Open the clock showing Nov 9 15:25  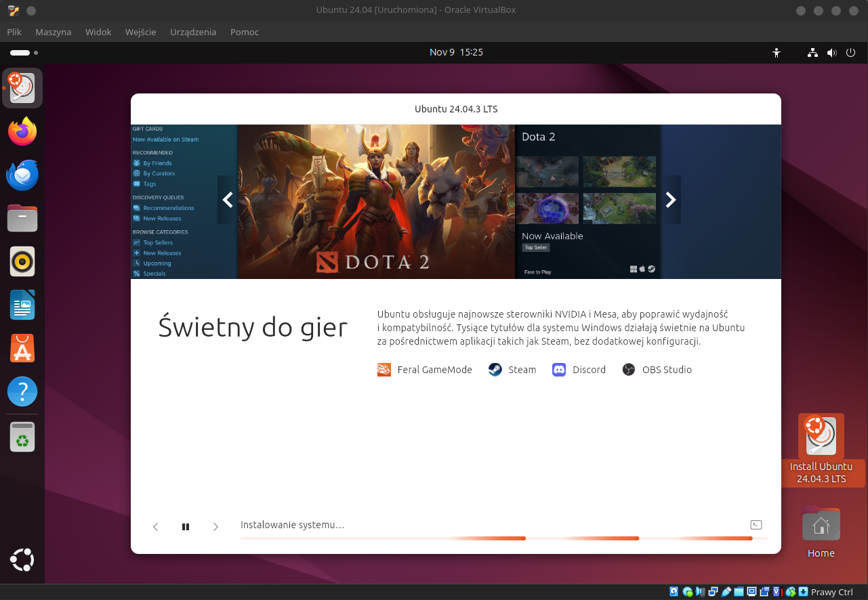(x=456, y=52)
